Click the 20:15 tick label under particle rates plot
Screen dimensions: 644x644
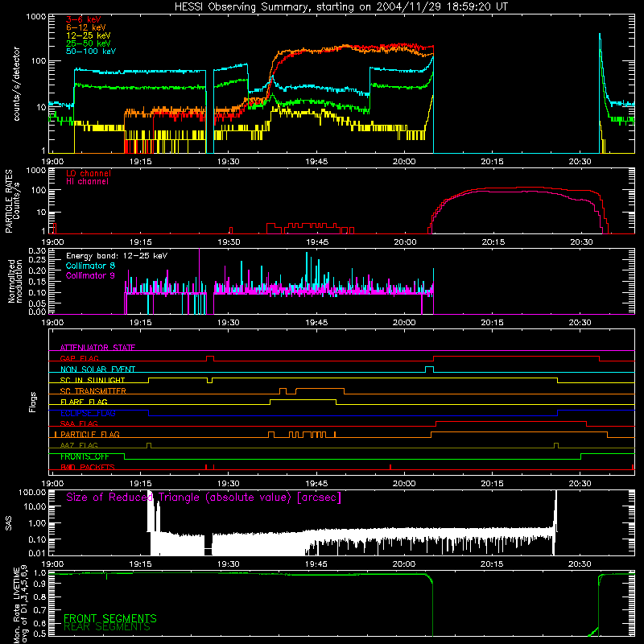point(493,242)
